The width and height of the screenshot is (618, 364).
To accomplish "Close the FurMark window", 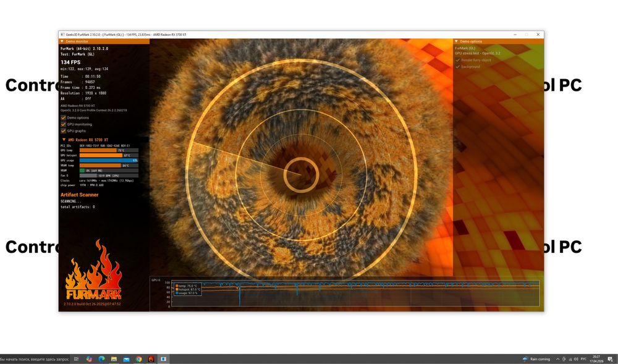I will tap(538, 35).
